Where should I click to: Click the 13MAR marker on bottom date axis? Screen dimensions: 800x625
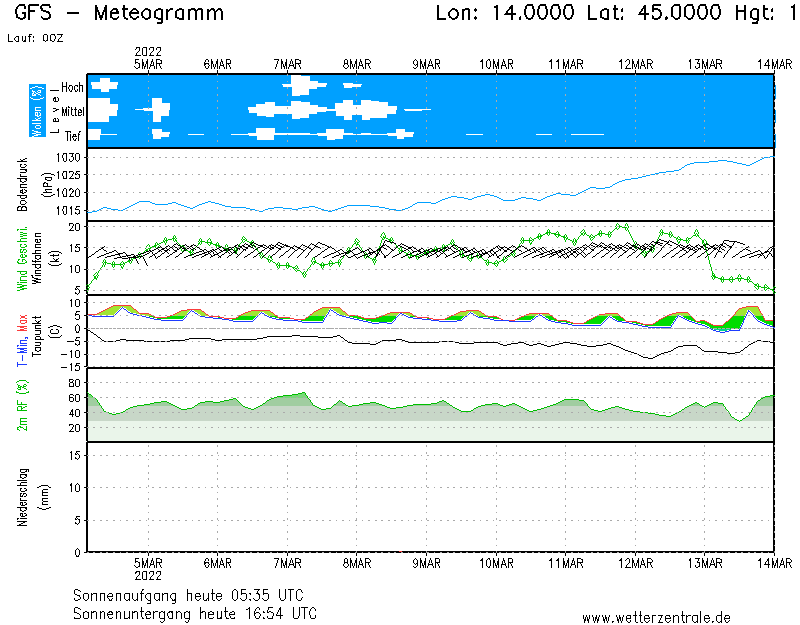point(705,562)
